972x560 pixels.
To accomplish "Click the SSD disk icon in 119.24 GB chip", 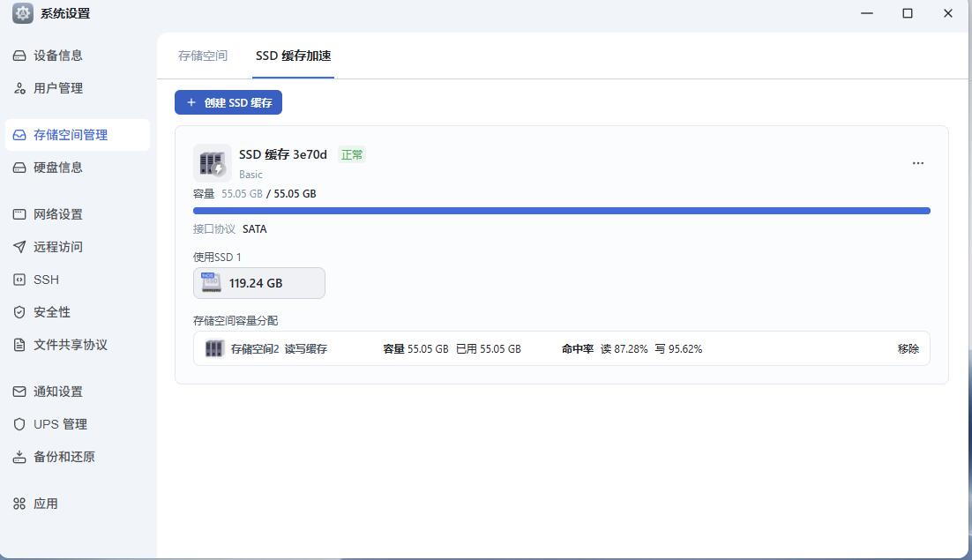I will click(212, 282).
